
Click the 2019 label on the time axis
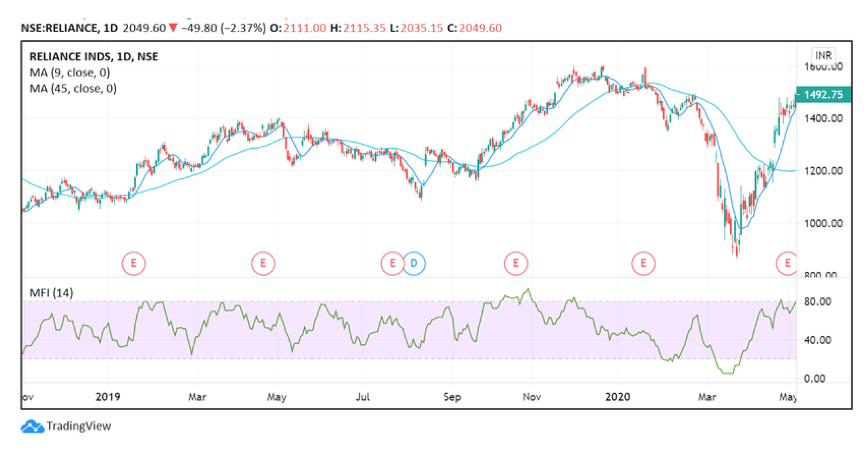tap(108, 397)
